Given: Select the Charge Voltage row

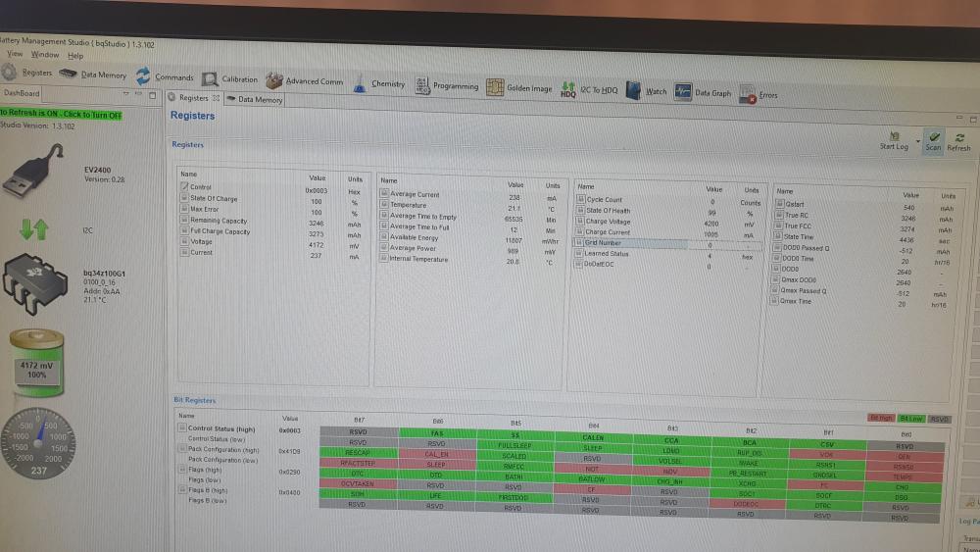Looking at the screenshot, I should 668,222.
